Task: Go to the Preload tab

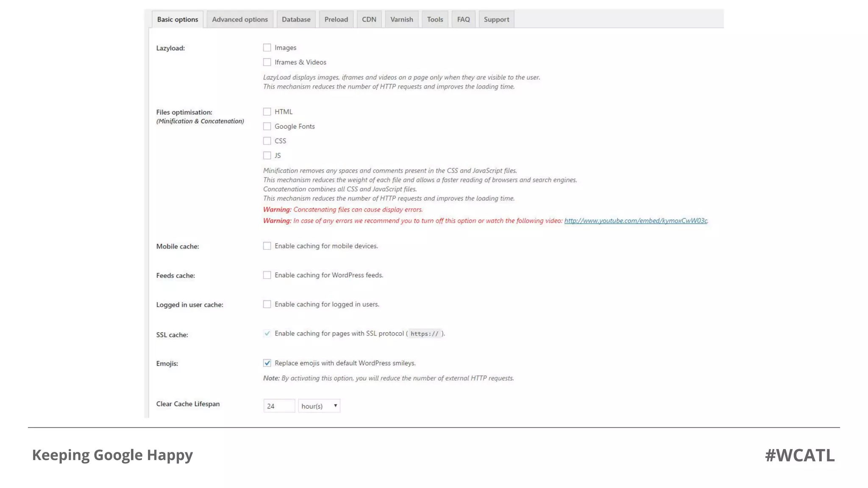Action: pos(336,19)
